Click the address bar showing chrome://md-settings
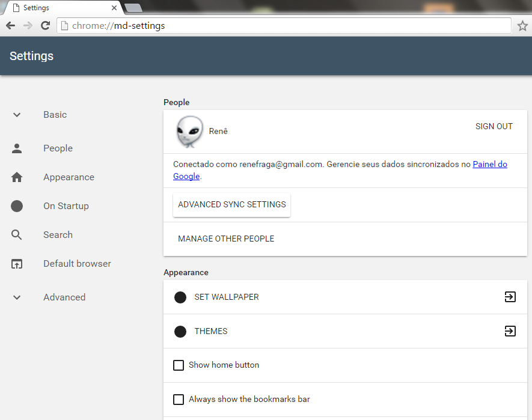 (x=283, y=26)
